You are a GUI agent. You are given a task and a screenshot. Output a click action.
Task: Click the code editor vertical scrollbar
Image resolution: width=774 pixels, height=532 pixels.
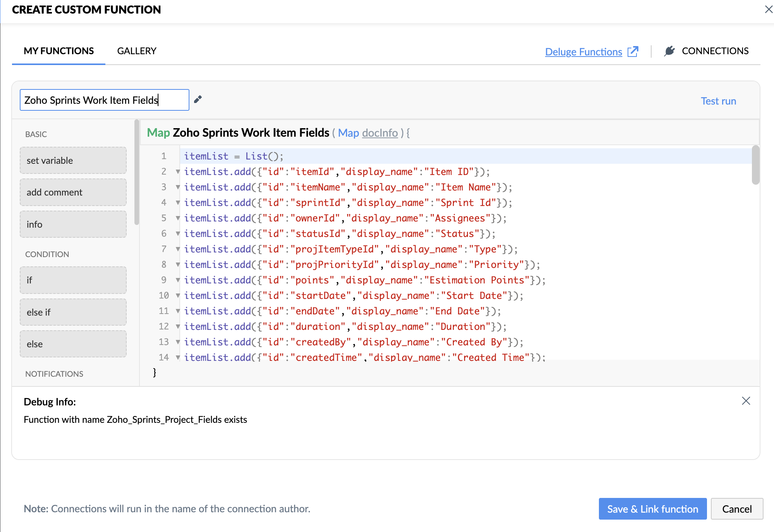pyautogui.click(x=755, y=165)
